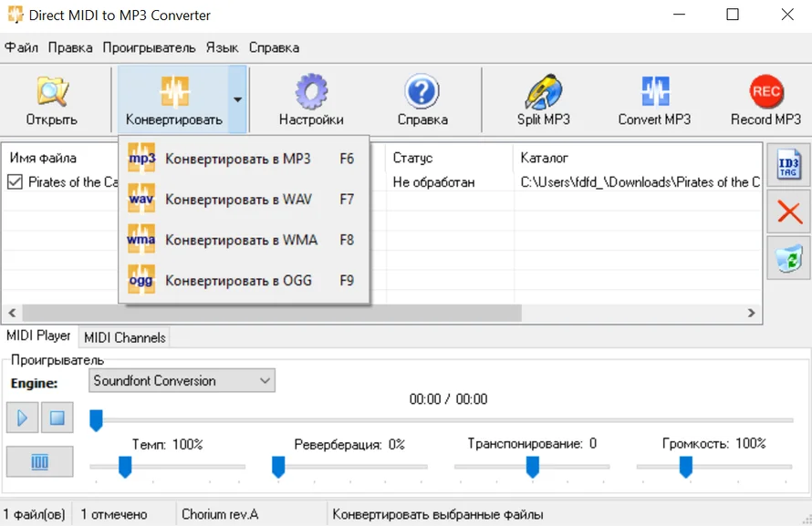Launch the Split MP3 tool

click(x=543, y=99)
